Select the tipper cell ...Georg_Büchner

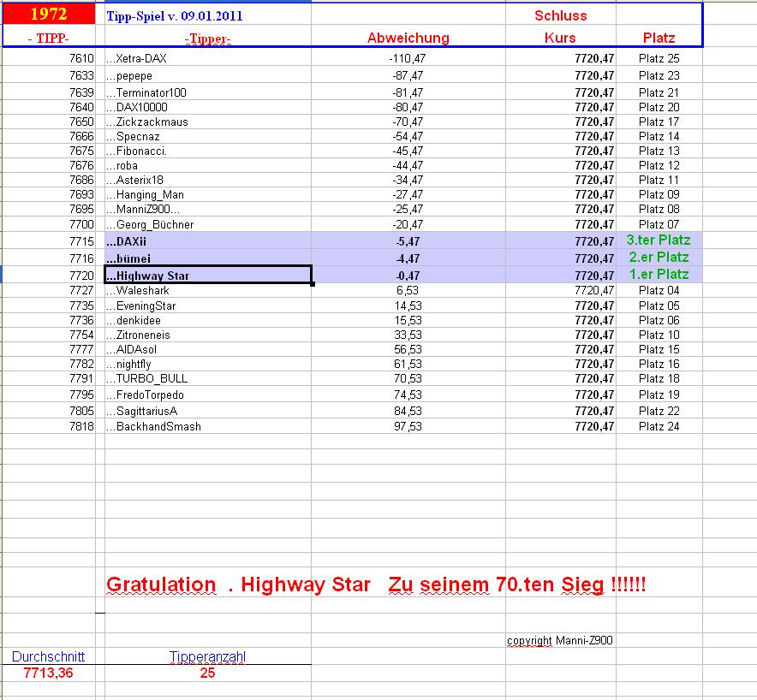(x=208, y=224)
